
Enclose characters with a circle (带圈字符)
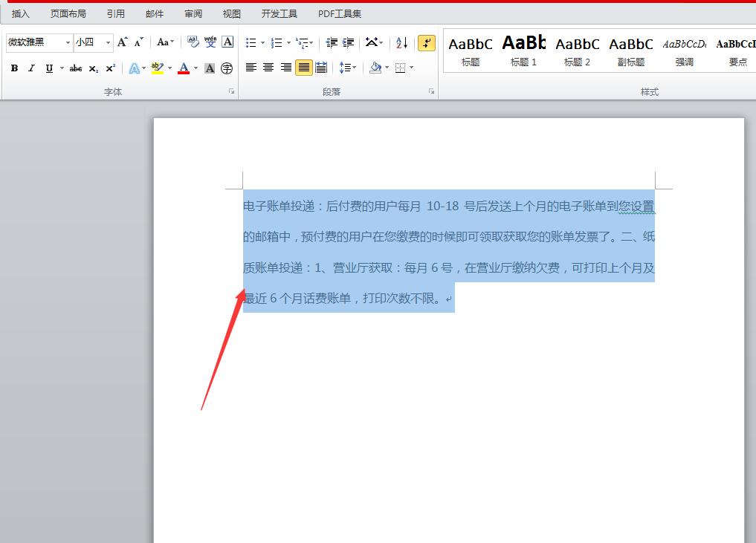[x=227, y=68]
